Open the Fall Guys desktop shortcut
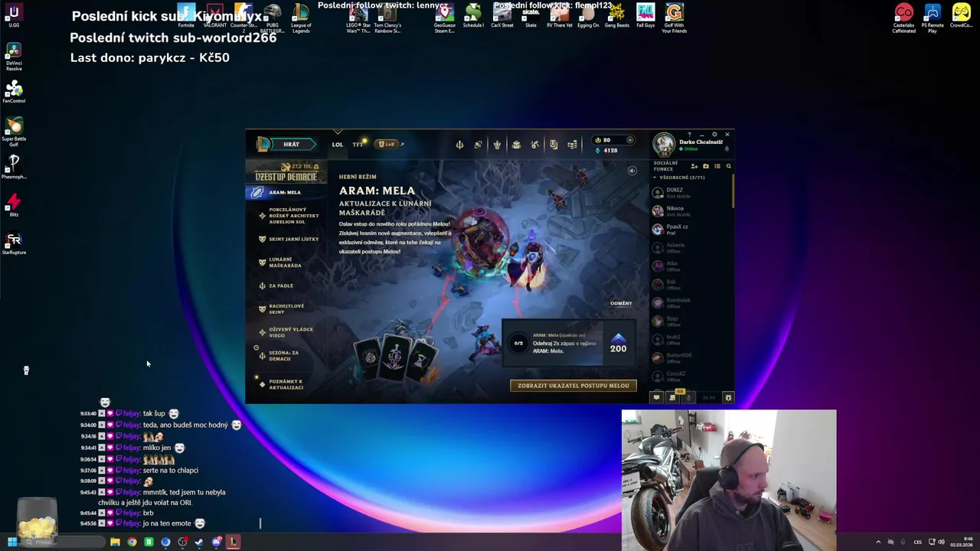 pyautogui.click(x=645, y=16)
